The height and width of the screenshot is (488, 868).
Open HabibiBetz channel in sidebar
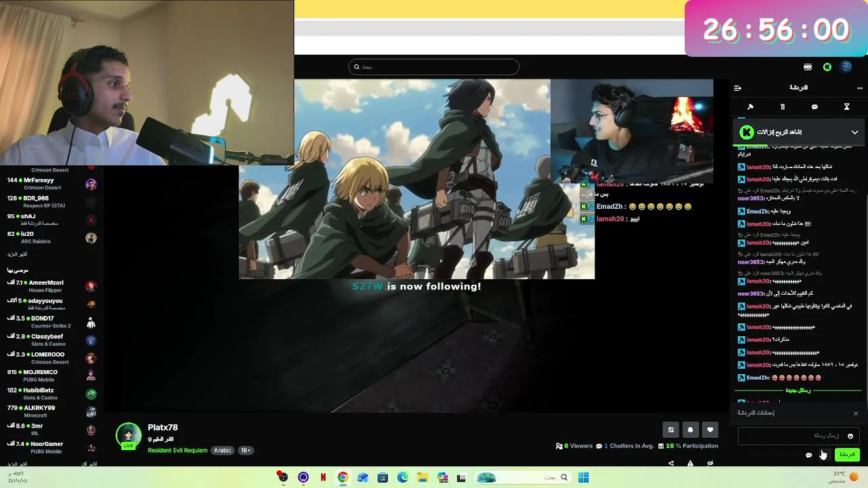click(x=52, y=394)
